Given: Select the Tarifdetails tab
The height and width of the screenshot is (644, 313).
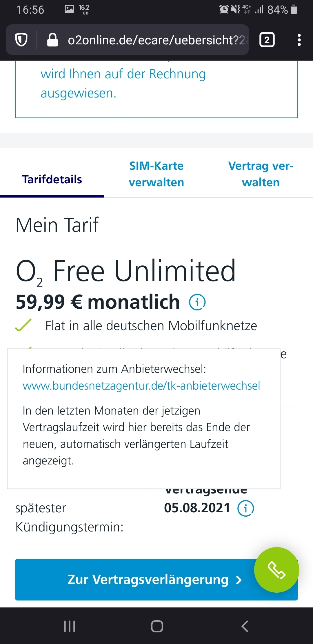Looking at the screenshot, I should pos(52,179).
